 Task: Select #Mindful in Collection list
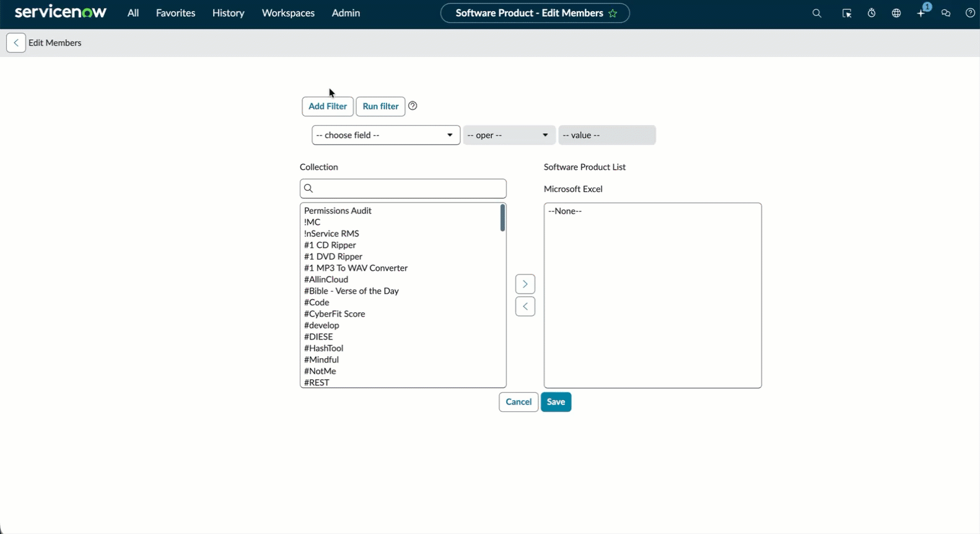[322, 360]
